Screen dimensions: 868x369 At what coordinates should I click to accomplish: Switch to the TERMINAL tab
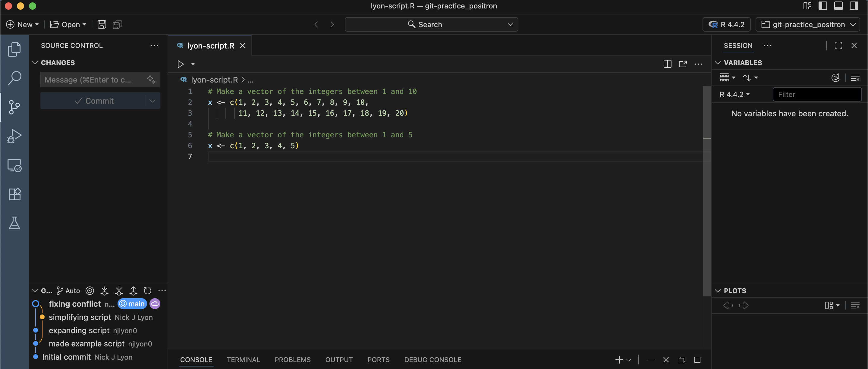pos(243,360)
